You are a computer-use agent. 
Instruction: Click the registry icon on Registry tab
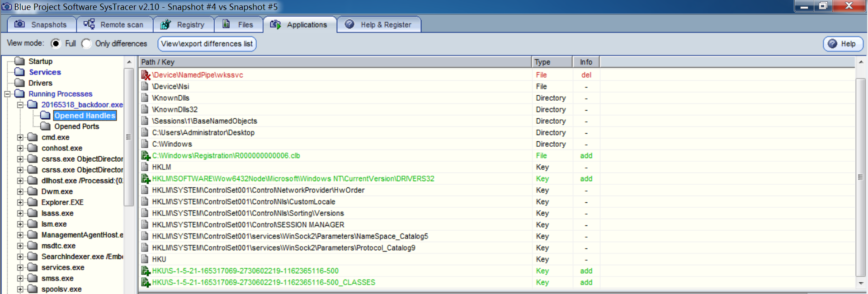pyautogui.click(x=166, y=24)
